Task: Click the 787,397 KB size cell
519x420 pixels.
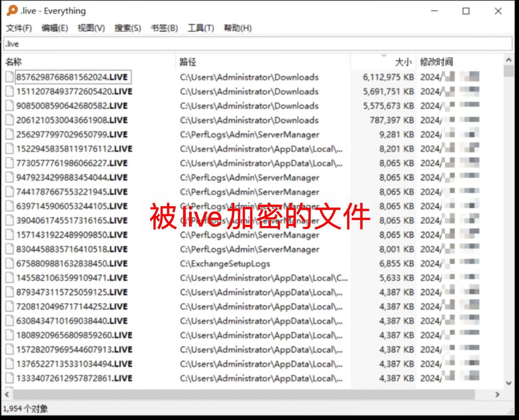Action: pyautogui.click(x=392, y=120)
